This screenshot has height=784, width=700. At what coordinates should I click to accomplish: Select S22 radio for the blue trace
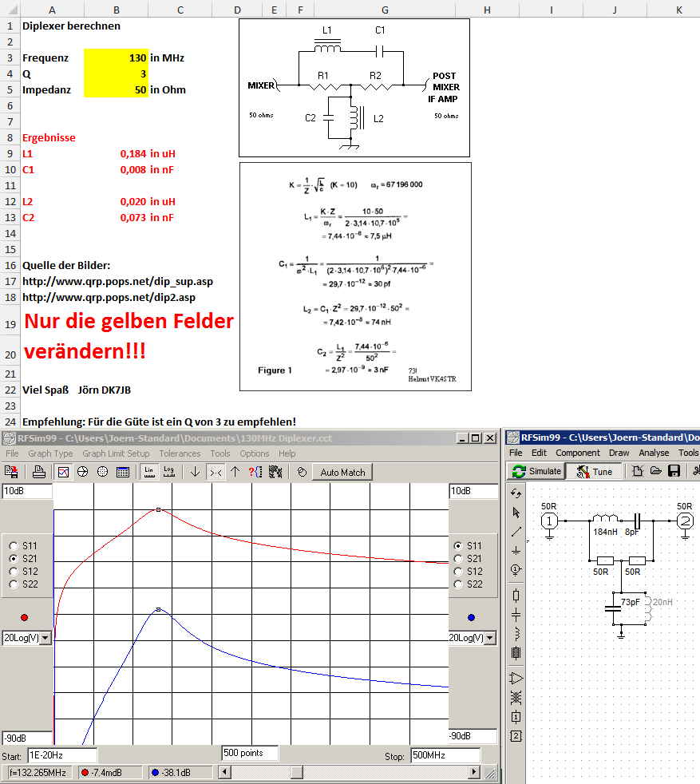457,584
